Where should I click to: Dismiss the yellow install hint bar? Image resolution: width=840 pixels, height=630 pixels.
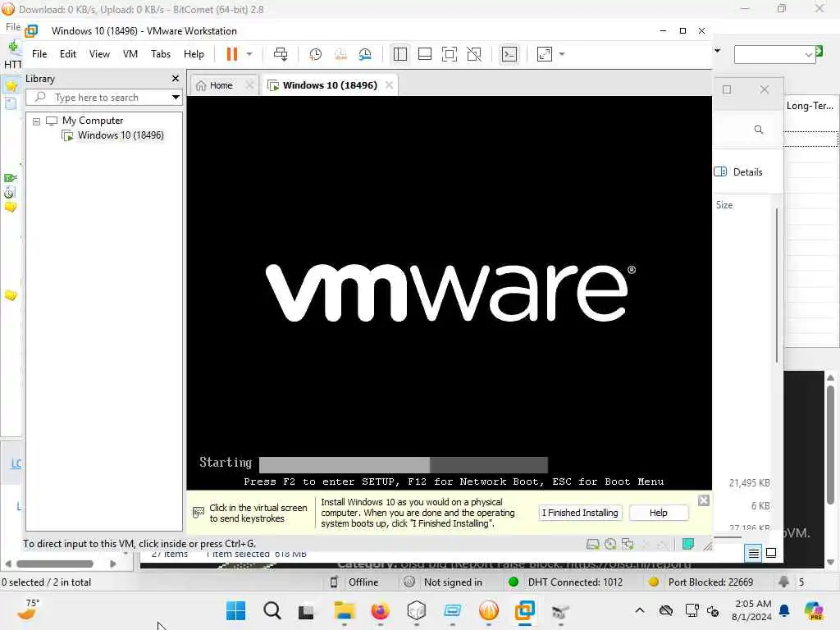(x=703, y=500)
